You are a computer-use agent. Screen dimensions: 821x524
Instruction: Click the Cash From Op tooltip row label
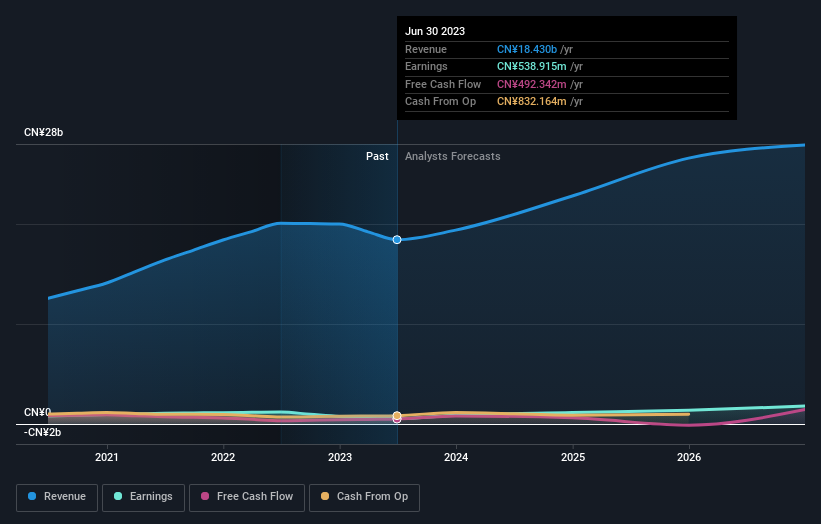point(440,102)
